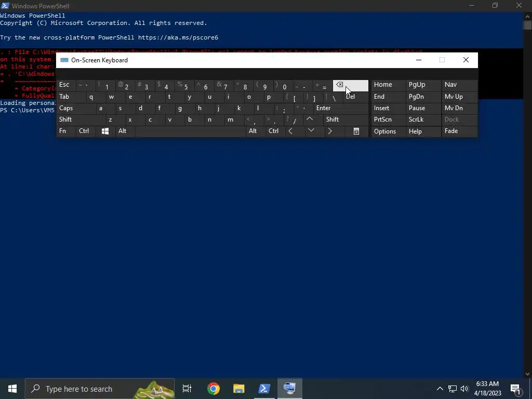Click the Enter key
The image size is (532, 399).
click(x=341, y=108)
